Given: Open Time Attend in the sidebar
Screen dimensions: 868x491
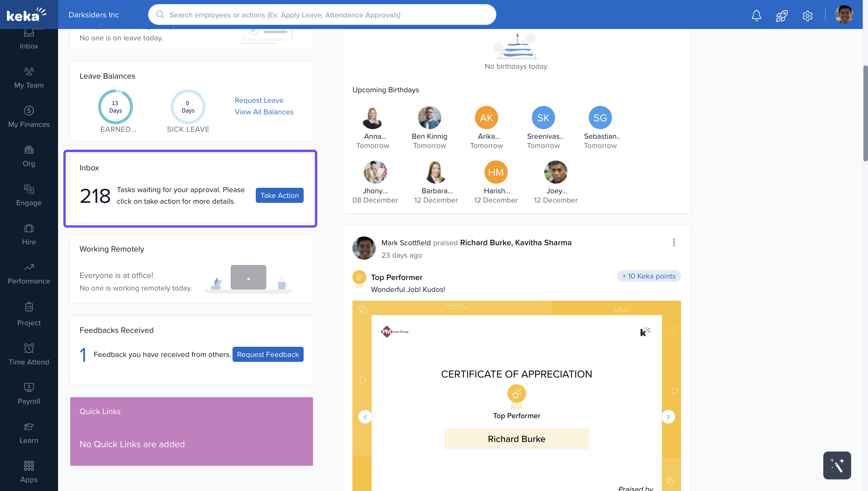Looking at the screenshot, I should point(29,354).
